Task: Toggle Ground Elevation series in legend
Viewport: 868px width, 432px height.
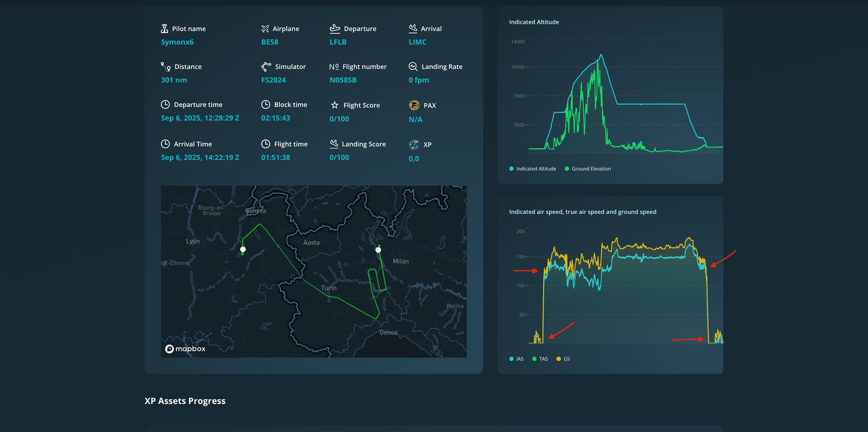Action: (x=588, y=169)
